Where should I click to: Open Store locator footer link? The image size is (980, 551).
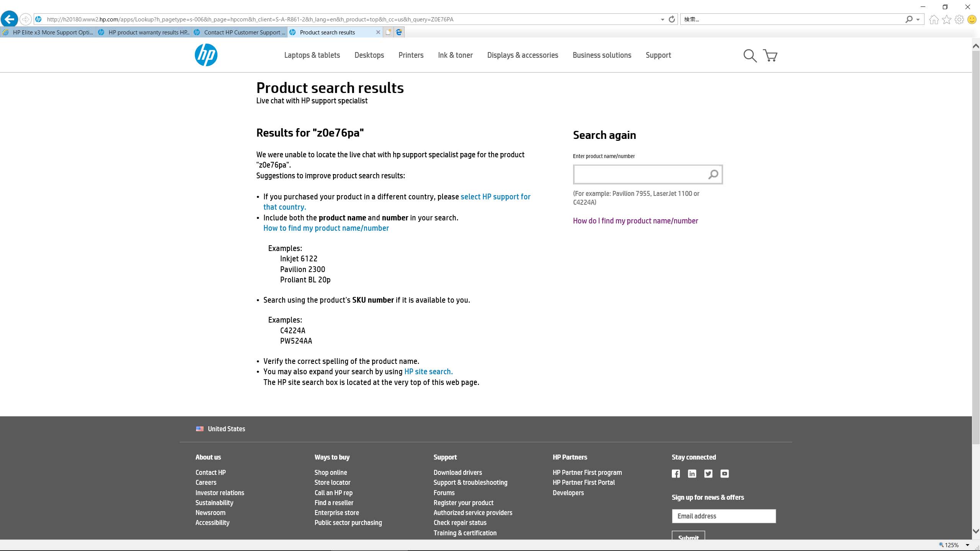pyautogui.click(x=332, y=483)
